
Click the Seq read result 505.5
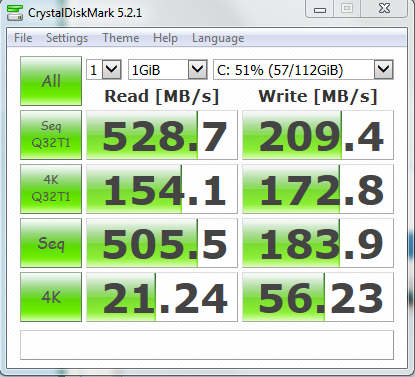162,243
